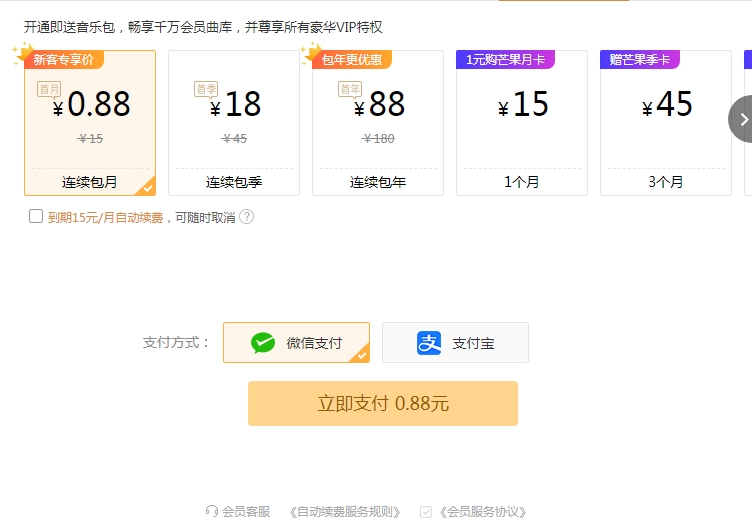Click the 新客专享价 badge
Screen dimensions: 752x521
coord(63,59)
